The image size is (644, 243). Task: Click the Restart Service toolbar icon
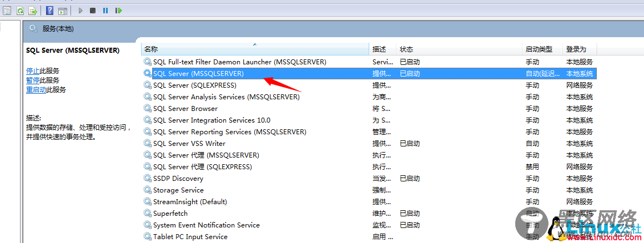point(118,11)
